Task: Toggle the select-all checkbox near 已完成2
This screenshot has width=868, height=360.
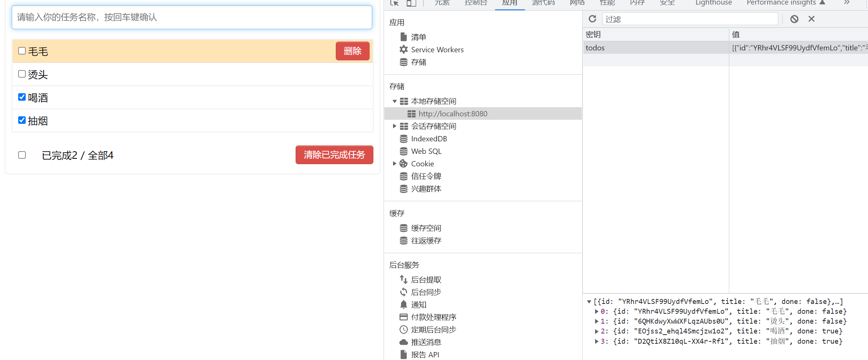Action: [22, 155]
